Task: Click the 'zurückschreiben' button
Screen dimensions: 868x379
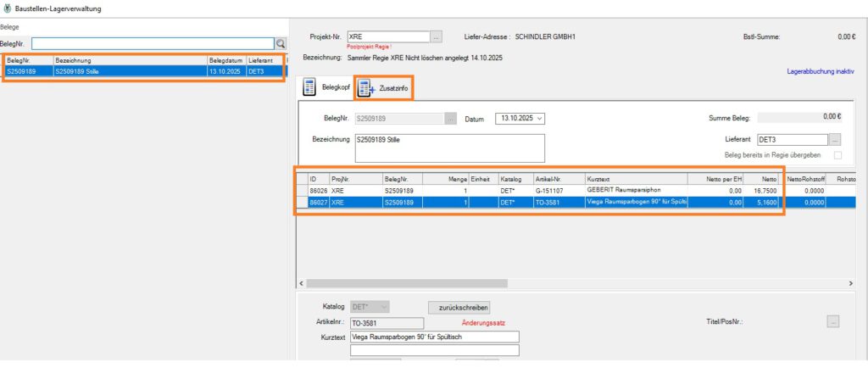Action: click(459, 307)
